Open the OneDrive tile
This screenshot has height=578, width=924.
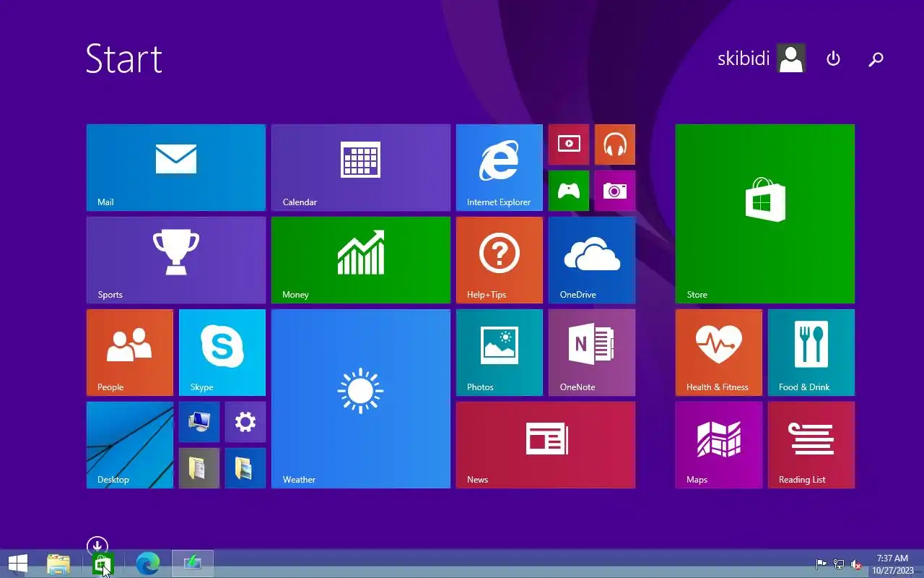pyautogui.click(x=592, y=260)
